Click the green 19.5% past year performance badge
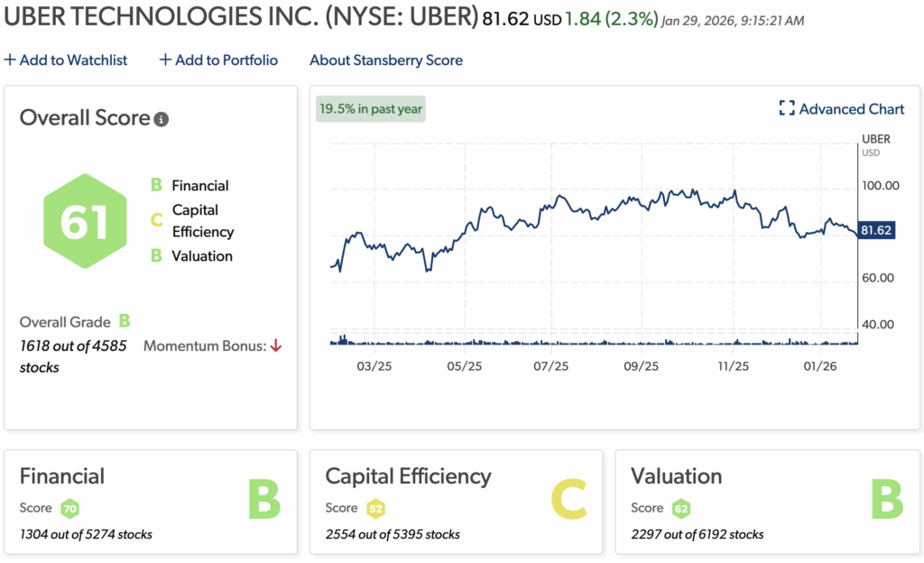This screenshot has height=563, width=924. coord(370,108)
